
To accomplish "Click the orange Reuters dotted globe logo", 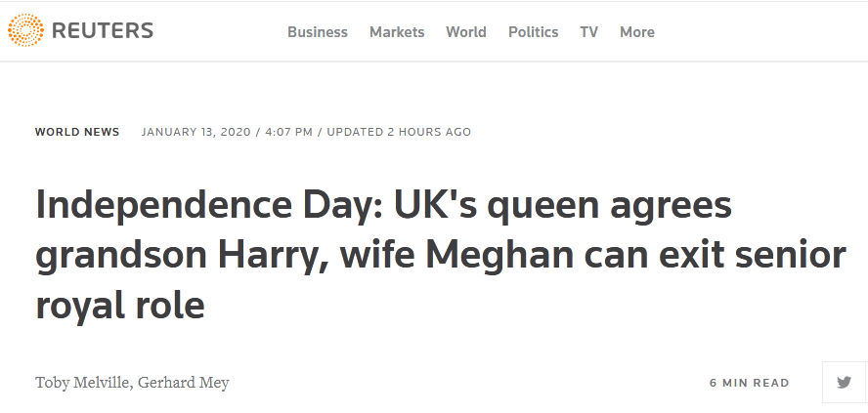I will click(25, 30).
